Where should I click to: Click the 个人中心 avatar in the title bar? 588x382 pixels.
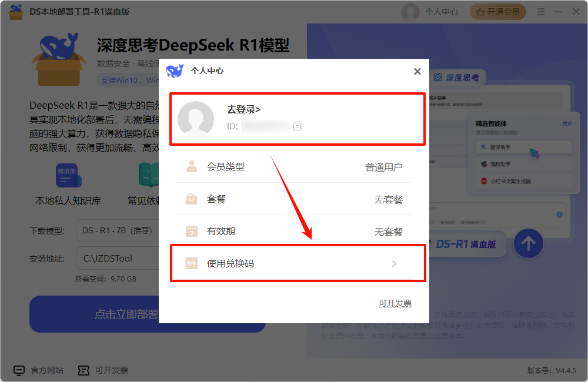pos(410,12)
